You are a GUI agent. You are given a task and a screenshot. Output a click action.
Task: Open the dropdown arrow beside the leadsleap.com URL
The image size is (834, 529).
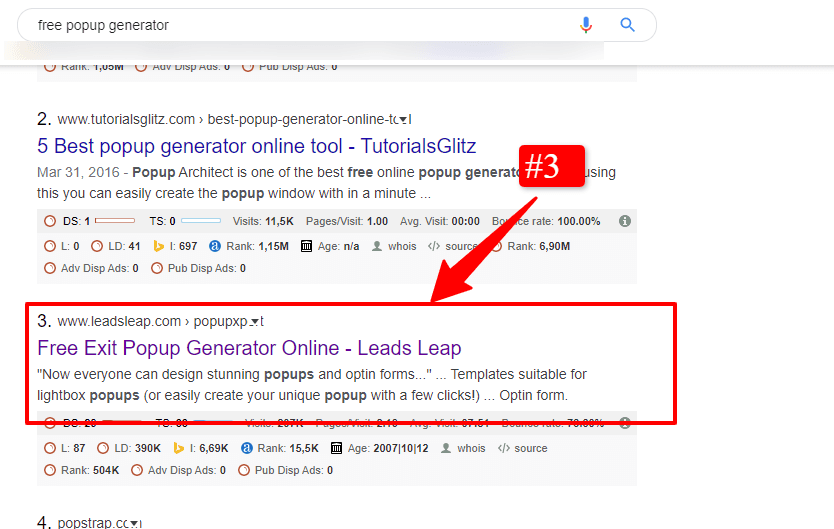click(x=255, y=322)
